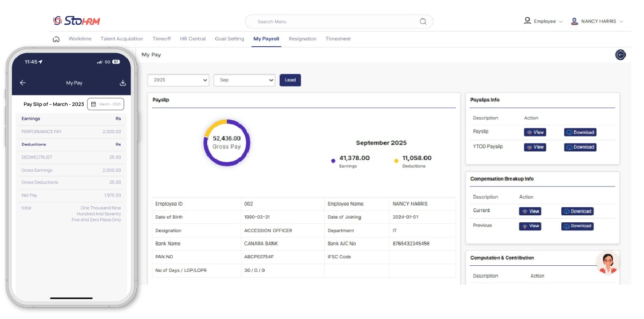The image size is (644, 319).
Task: Tap the mobile download icon in My Pay header
Action: 122,83
